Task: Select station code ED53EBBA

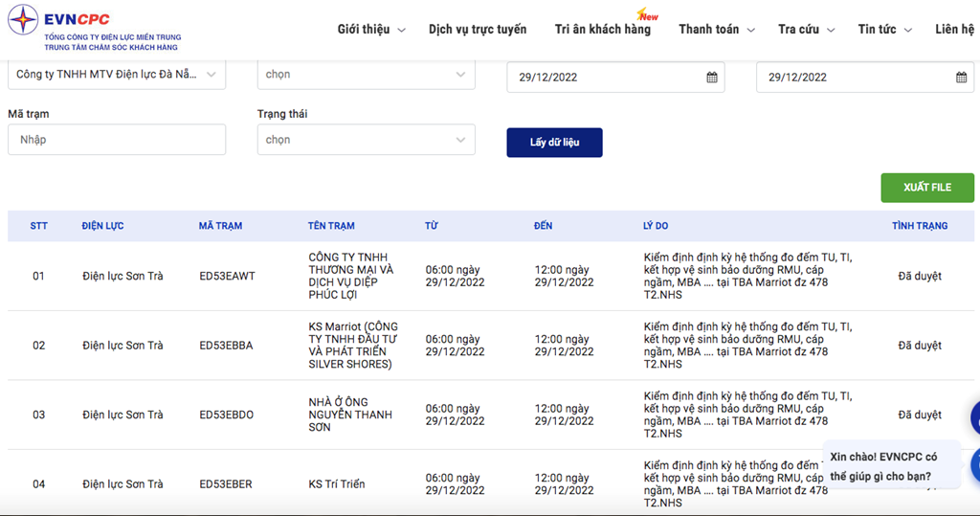Action: point(226,346)
